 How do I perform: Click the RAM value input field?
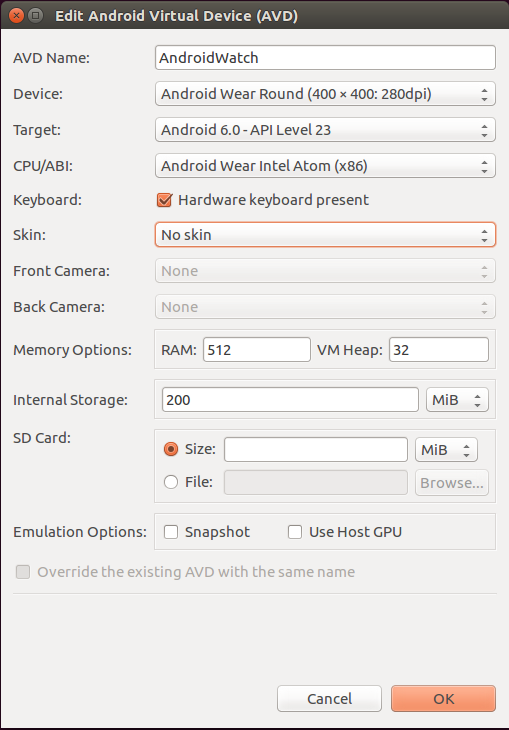point(257,350)
